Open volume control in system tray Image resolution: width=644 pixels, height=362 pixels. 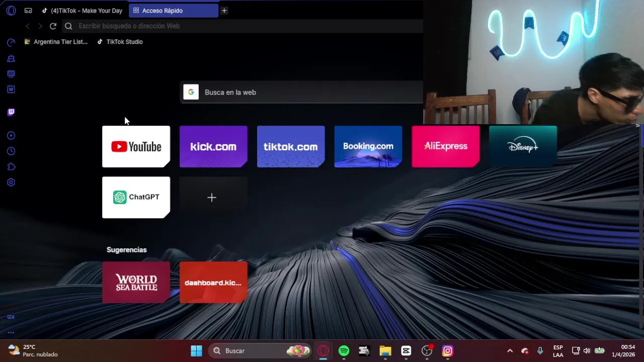pyautogui.click(x=587, y=351)
